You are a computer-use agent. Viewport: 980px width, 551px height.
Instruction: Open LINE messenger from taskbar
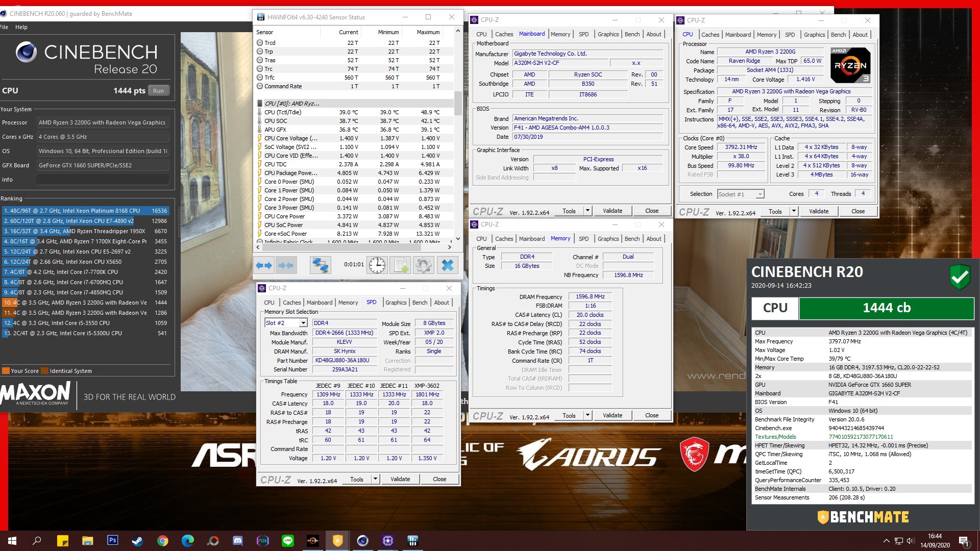pos(287,541)
